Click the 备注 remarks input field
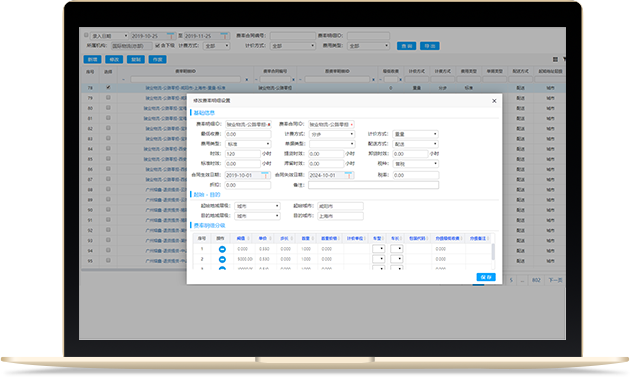Image resolution: width=630 pixels, height=377 pixels. click(x=374, y=185)
